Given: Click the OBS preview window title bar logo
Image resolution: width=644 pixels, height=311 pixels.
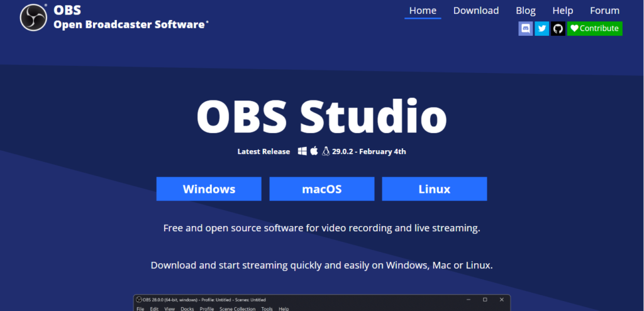Looking at the screenshot, I should pos(139,300).
